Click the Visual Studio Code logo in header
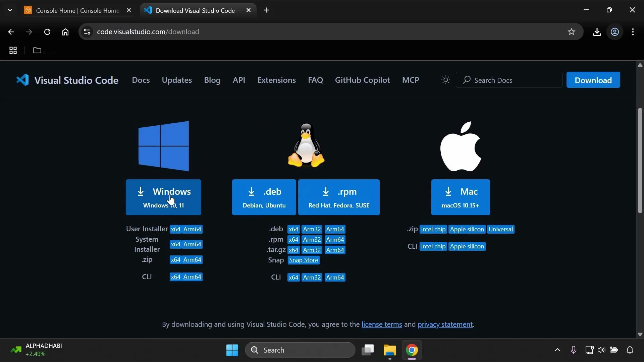This screenshot has height=362, width=644. tap(22, 80)
